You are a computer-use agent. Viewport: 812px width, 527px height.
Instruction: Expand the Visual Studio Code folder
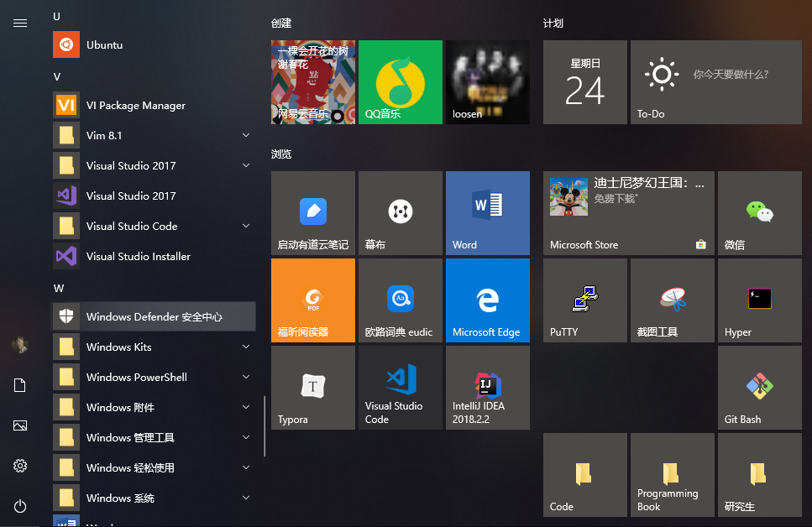(246, 227)
